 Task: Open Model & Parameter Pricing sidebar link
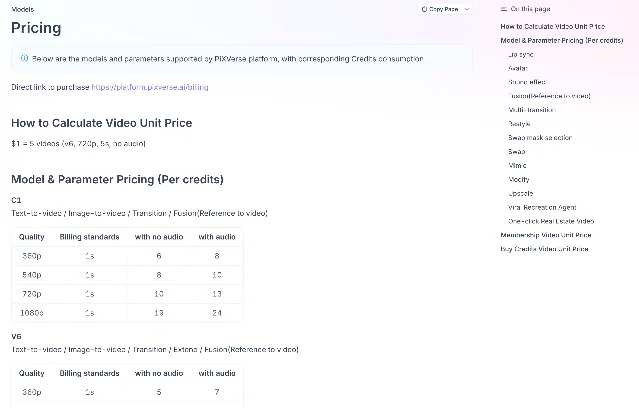click(x=562, y=40)
